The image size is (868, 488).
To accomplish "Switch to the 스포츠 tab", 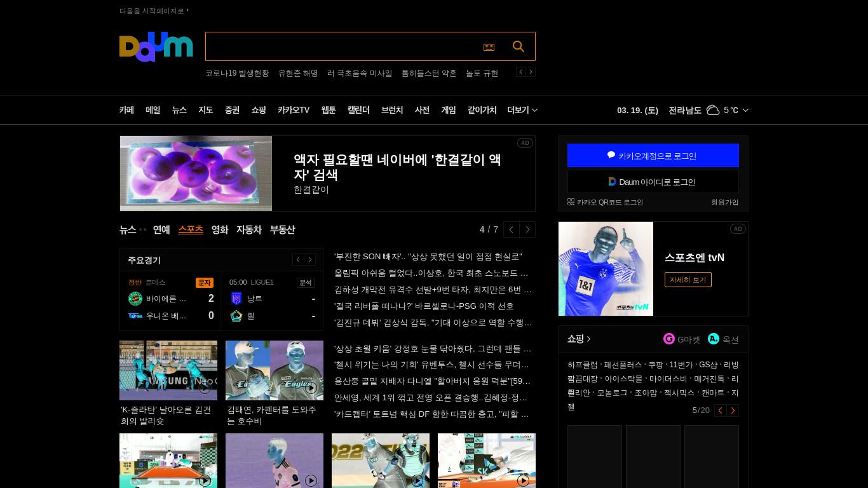I will click(191, 229).
